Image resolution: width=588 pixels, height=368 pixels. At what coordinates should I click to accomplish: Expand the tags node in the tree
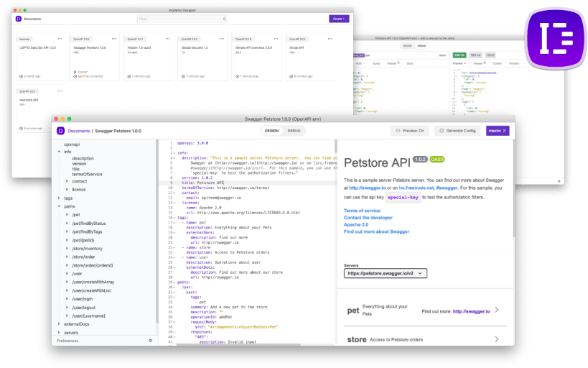[59, 198]
